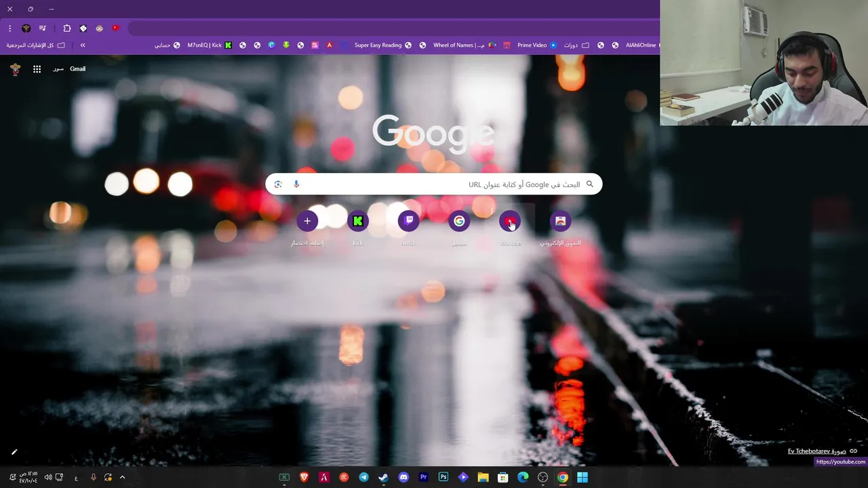Open the Google apps grid

[37, 69]
